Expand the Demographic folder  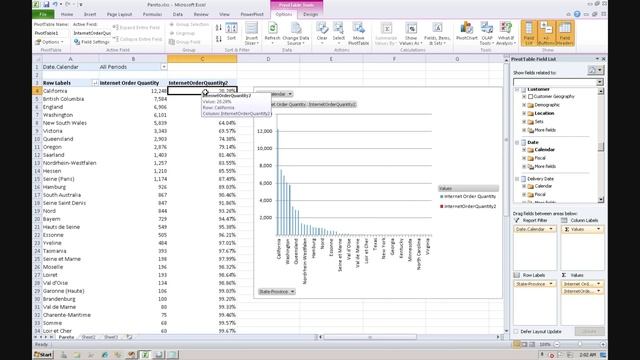pyautogui.click(x=524, y=105)
